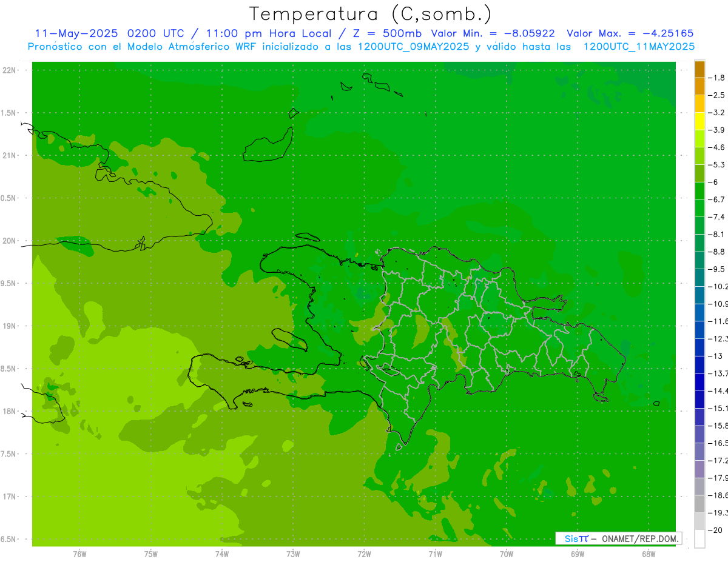728x562 pixels.
Task: Click the -8.1 colorbar value
Action: click(716, 234)
